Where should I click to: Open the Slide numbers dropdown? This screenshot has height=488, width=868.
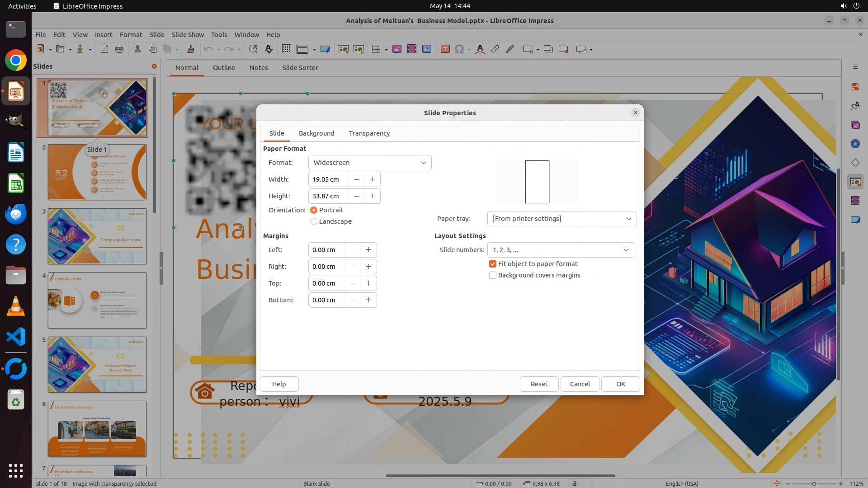560,250
